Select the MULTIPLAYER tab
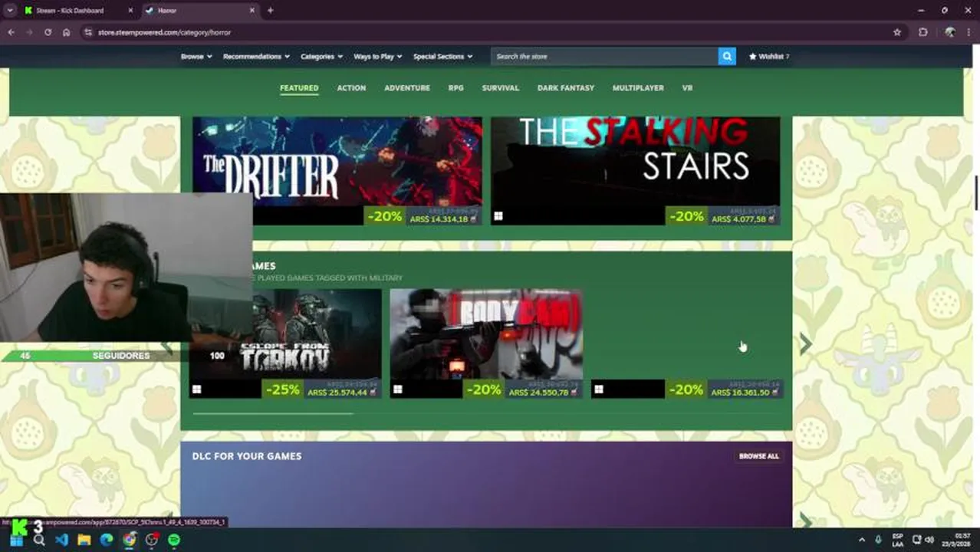 pos(638,87)
